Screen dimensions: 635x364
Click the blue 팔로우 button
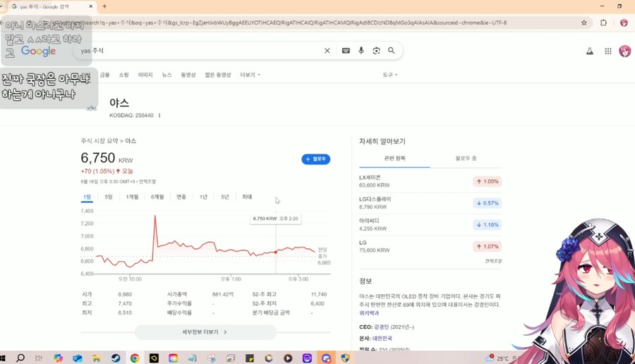tap(316, 159)
